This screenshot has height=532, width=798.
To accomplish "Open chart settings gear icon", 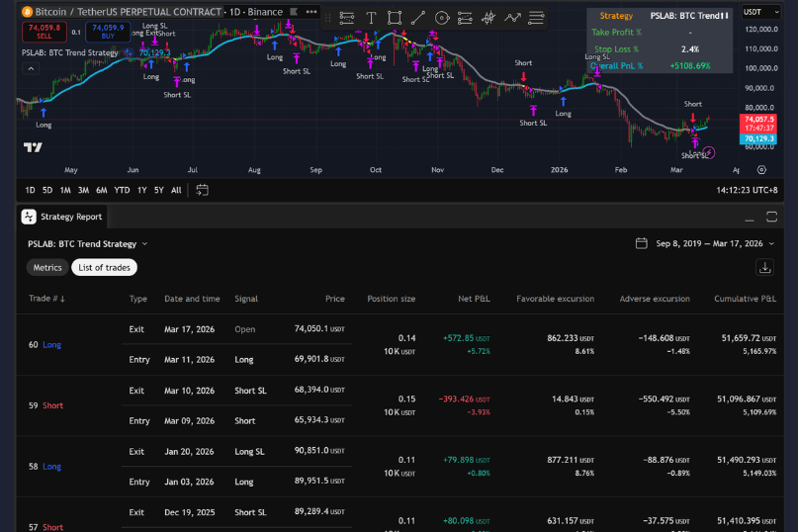I will (x=761, y=169).
